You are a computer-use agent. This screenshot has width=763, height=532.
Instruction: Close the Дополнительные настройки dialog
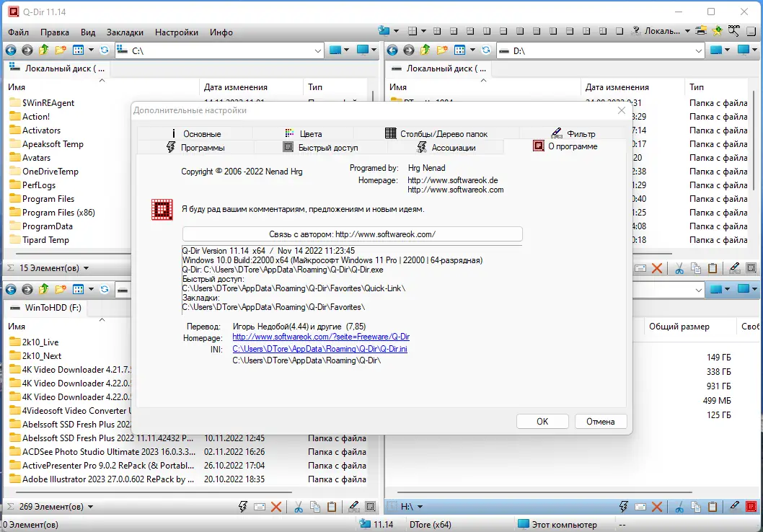(x=622, y=110)
